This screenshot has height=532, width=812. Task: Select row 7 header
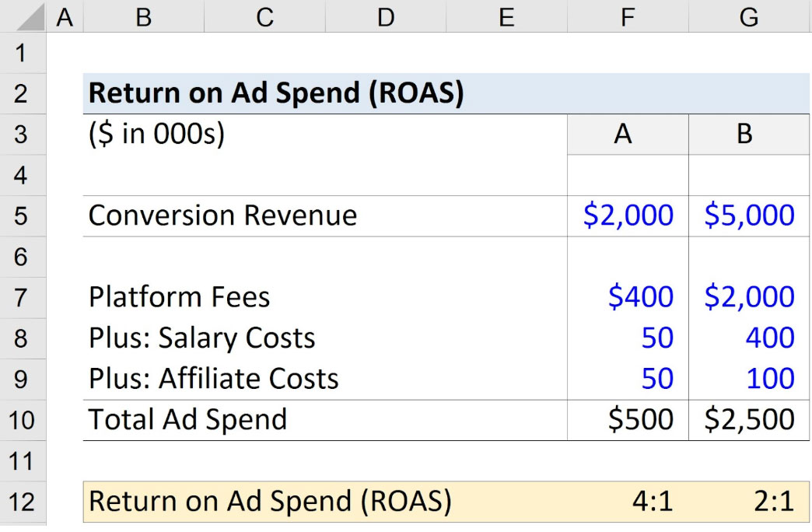23,299
